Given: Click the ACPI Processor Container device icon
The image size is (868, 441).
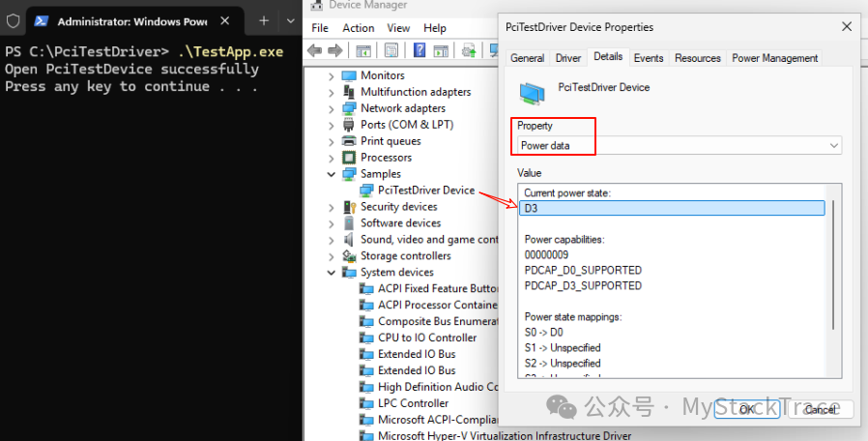Looking at the screenshot, I should (x=366, y=306).
